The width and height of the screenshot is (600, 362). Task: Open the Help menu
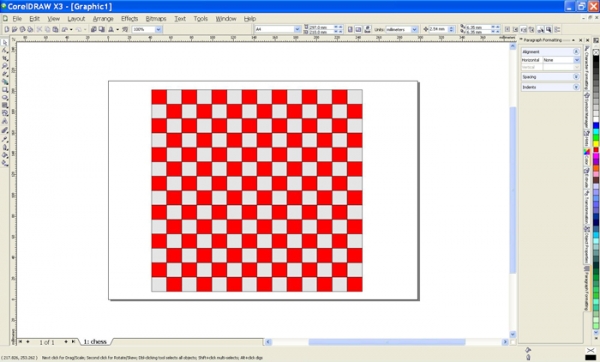click(249, 18)
